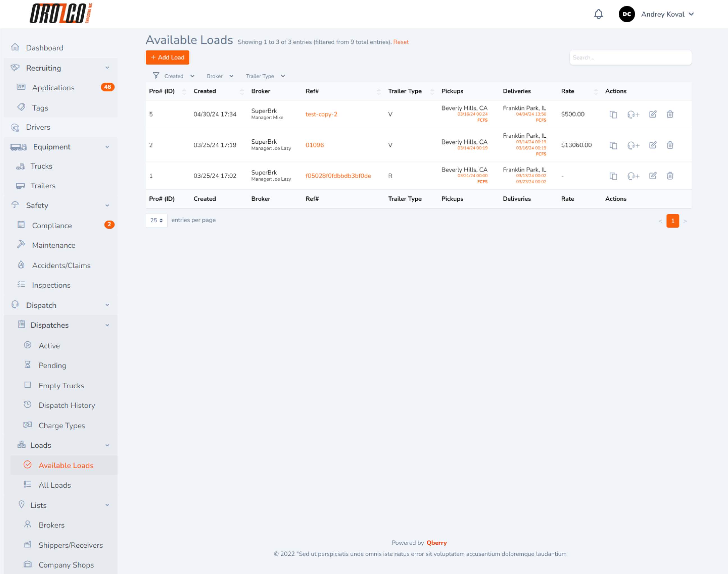Click the delete icon for load Pro#2
Image resolution: width=728 pixels, height=574 pixels.
(670, 145)
